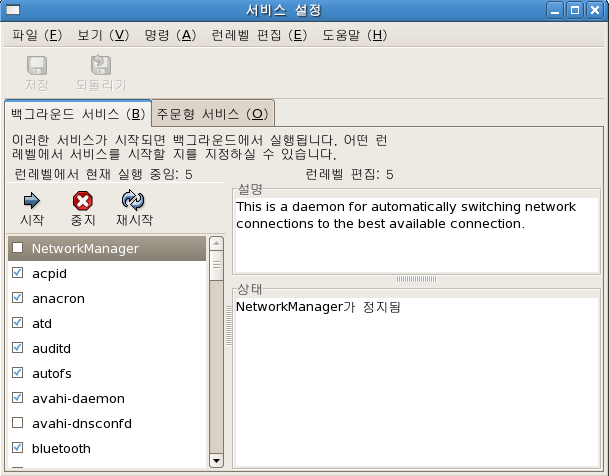
Task: Open the 파일 (F) menu
Action: pyautogui.click(x=37, y=35)
